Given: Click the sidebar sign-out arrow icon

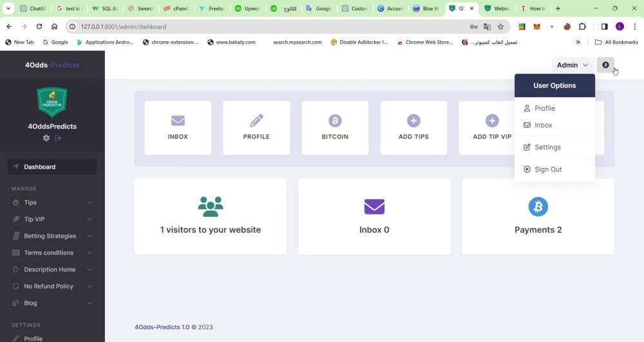Looking at the screenshot, I should 59,138.
